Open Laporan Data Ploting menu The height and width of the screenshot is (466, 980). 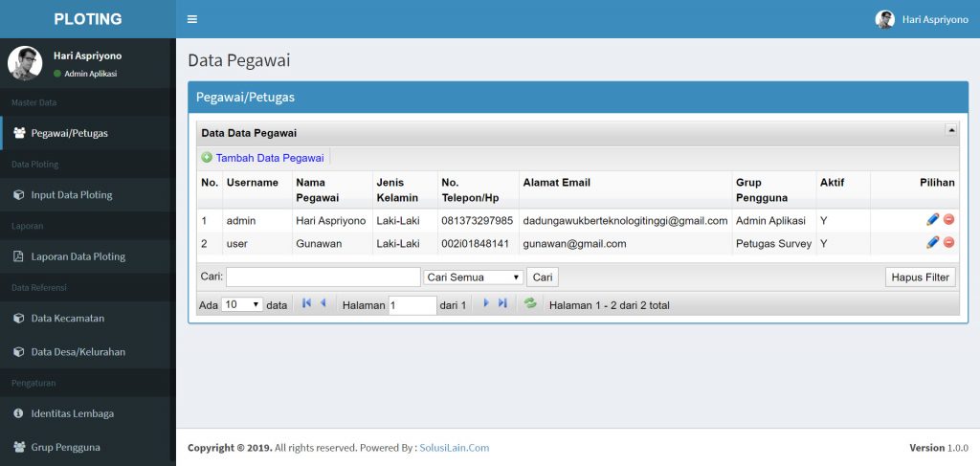click(x=87, y=256)
